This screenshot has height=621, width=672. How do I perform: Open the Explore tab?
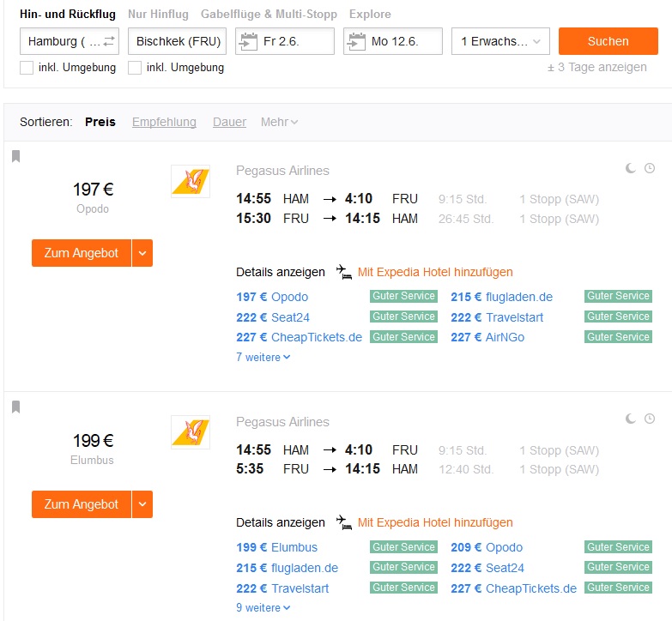[370, 14]
